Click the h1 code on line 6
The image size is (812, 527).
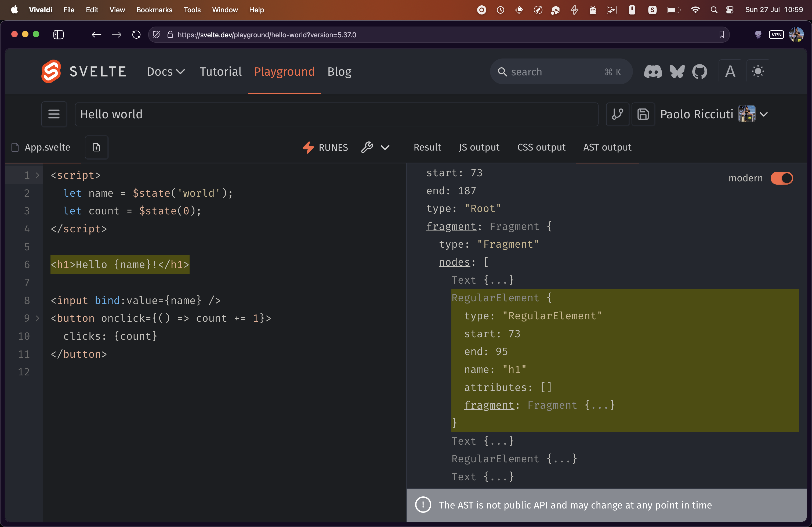[120, 265]
